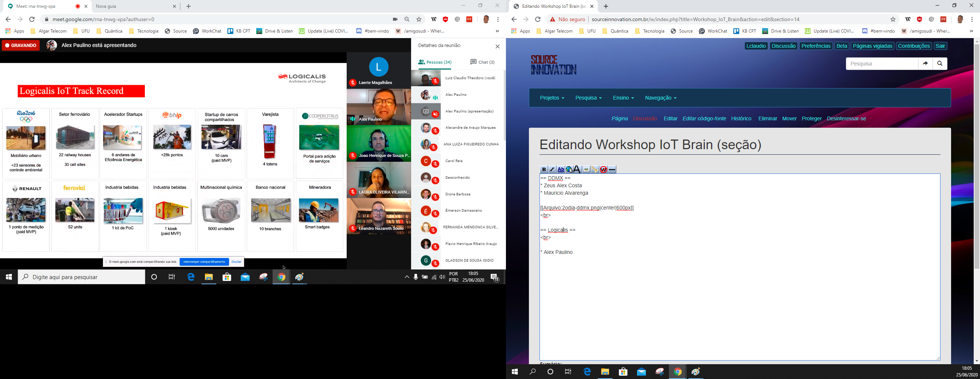980x379 pixels.
Task: Insert internal link with Ab icon
Action: tap(561, 170)
